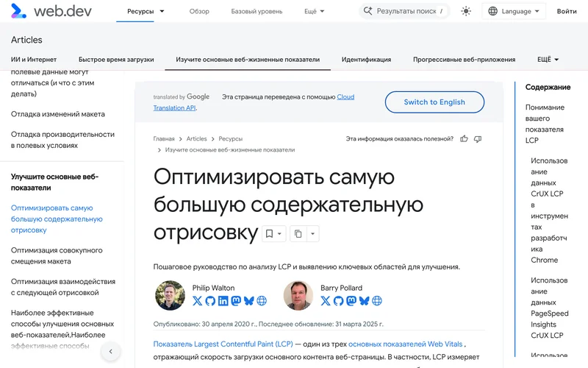588x368 pixels.
Task: Open the основных показателей Web Vitals link
Action: [x=406, y=344]
